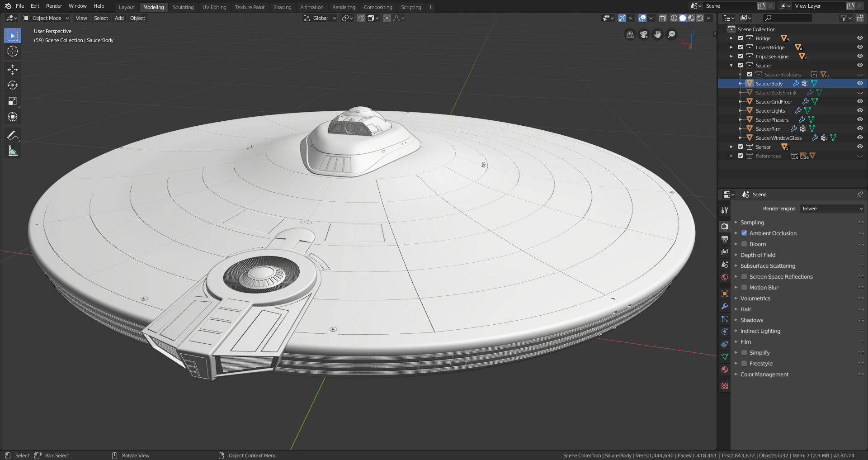Select the Select Box tool
Viewport: 868px width, 460px height.
13,36
